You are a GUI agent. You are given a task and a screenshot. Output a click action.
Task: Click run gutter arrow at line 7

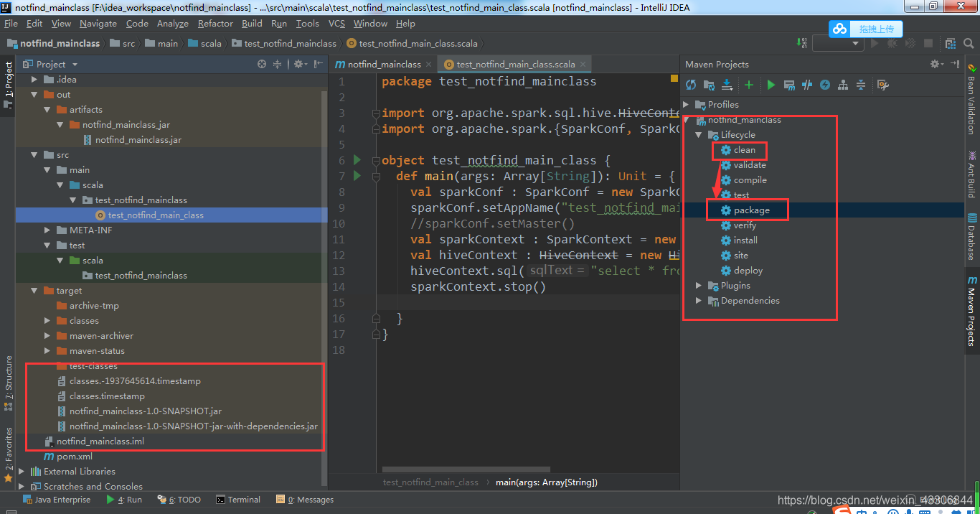pos(358,176)
